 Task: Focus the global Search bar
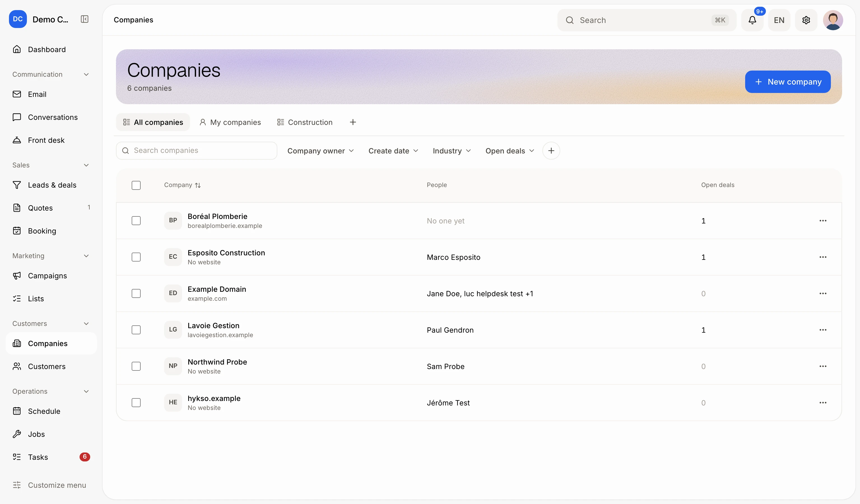tap(647, 20)
